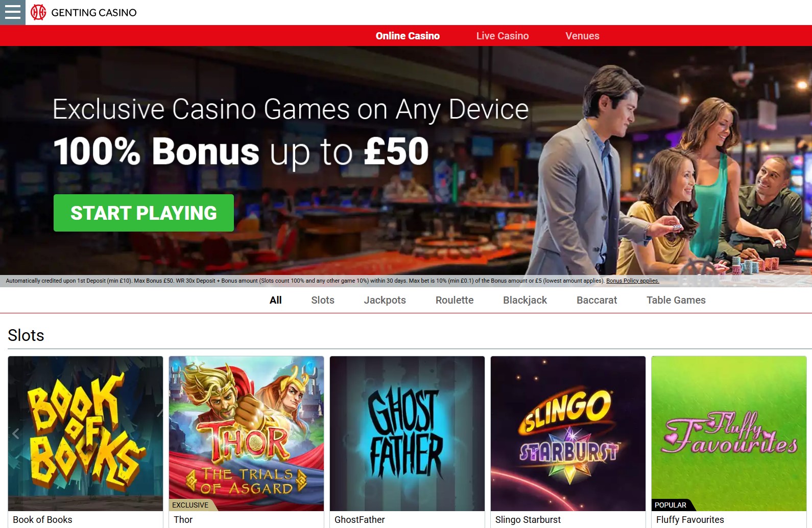The height and width of the screenshot is (528, 812).
Task: Open the hamburger menu icon
Action: [x=12, y=12]
